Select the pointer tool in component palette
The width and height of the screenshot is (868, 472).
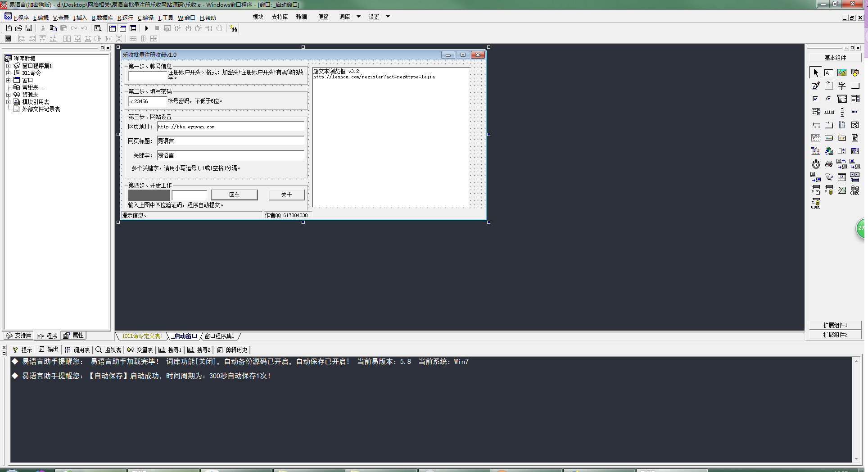815,73
